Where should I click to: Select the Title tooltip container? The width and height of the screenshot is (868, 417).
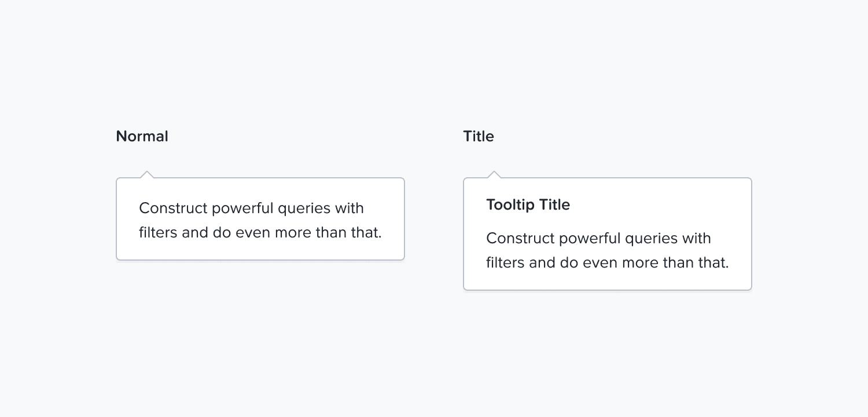(x=608, y=233)
